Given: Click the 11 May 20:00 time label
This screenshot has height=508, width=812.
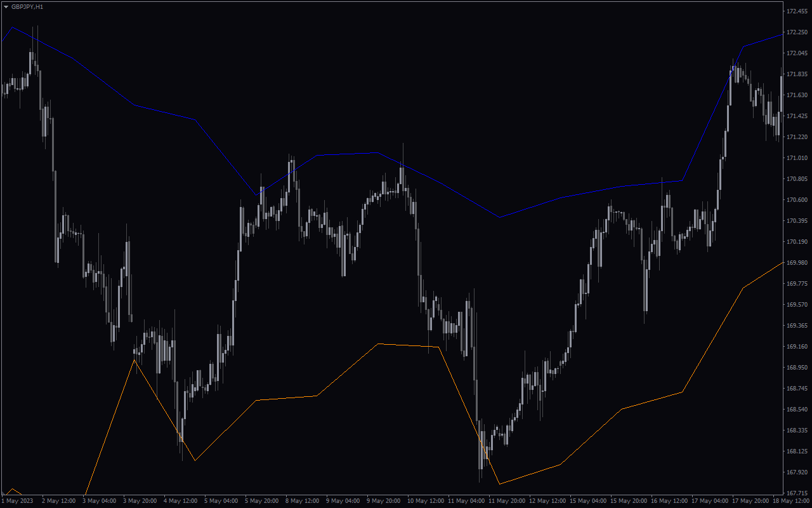Looking at the screenshot, I should 507,501.
